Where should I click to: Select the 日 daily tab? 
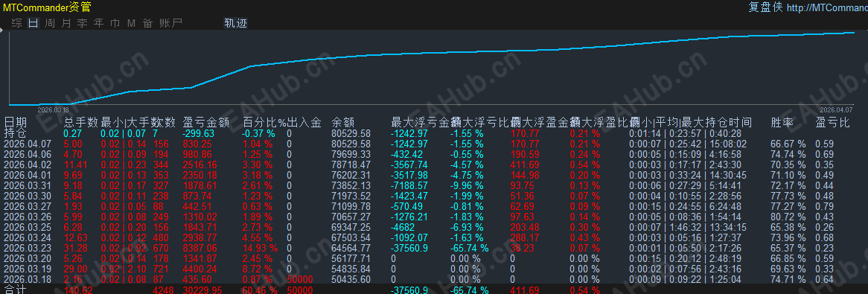33,22
